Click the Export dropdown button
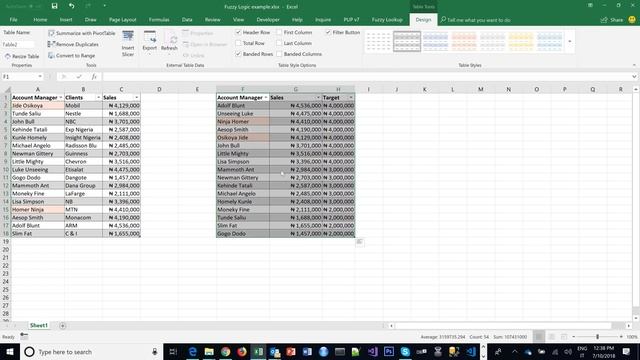 coord(150,42)
